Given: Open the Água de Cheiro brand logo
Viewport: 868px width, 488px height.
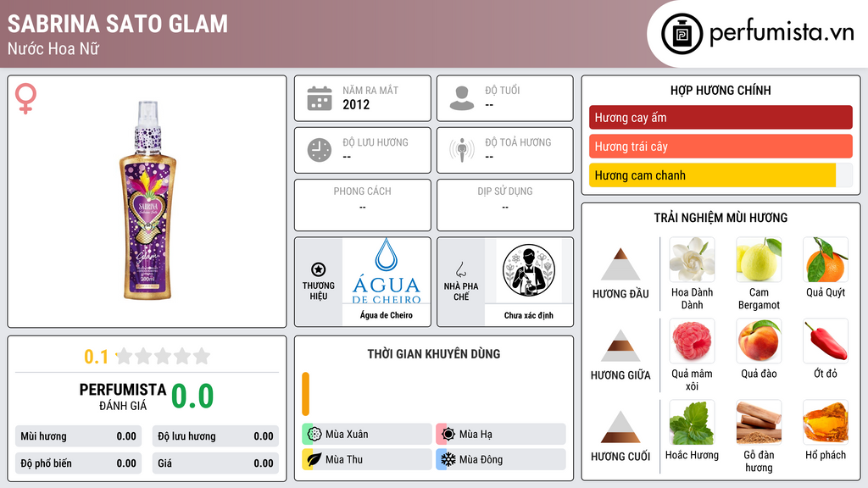Looking at the screenshot, I should pyautogui.click(x=387, y=271).
